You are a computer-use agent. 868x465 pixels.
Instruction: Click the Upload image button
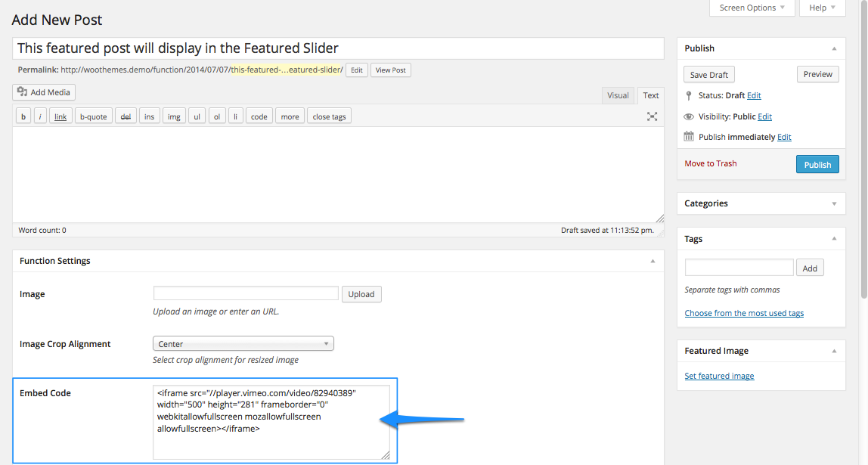click(x=361, y=294)
